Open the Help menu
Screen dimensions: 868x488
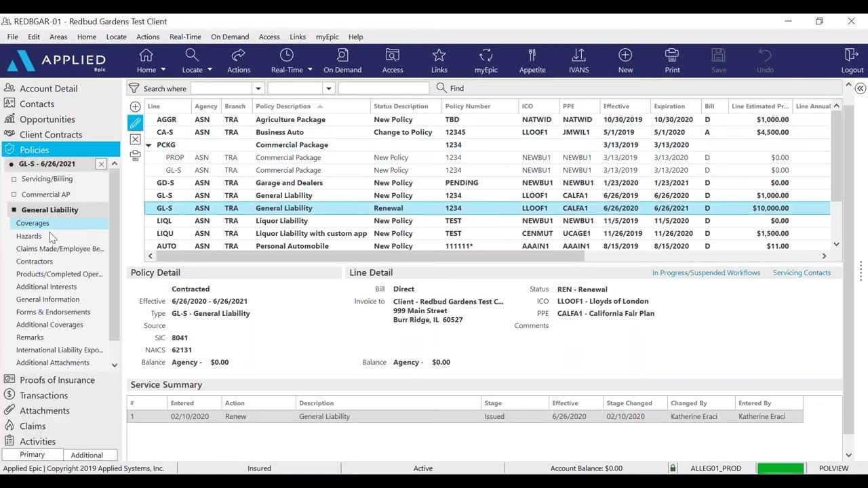click(x=356, y=37)
